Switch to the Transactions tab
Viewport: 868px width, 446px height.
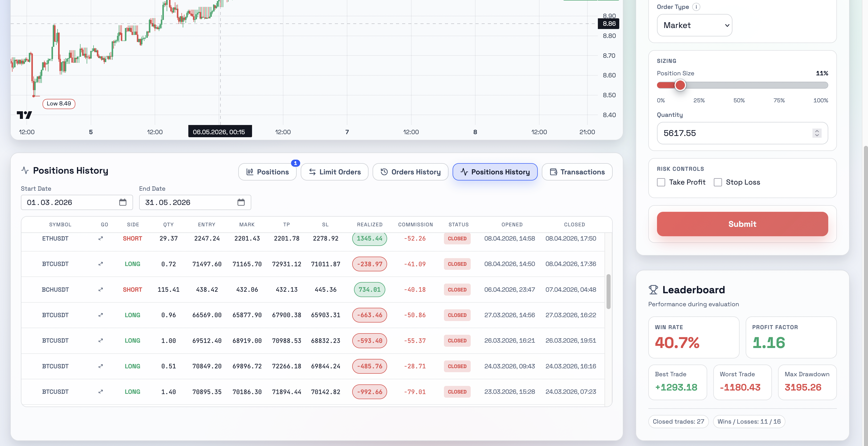coord(577,172)
